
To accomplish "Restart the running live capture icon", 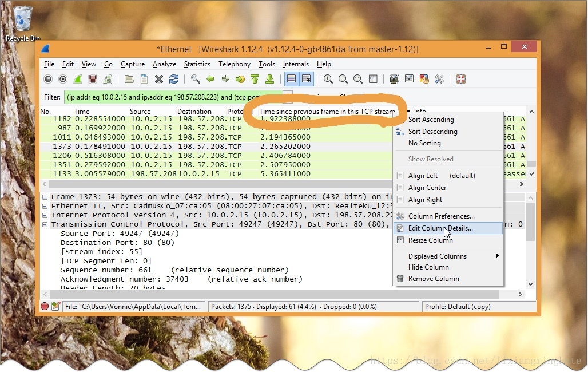I will pos(108,79).
